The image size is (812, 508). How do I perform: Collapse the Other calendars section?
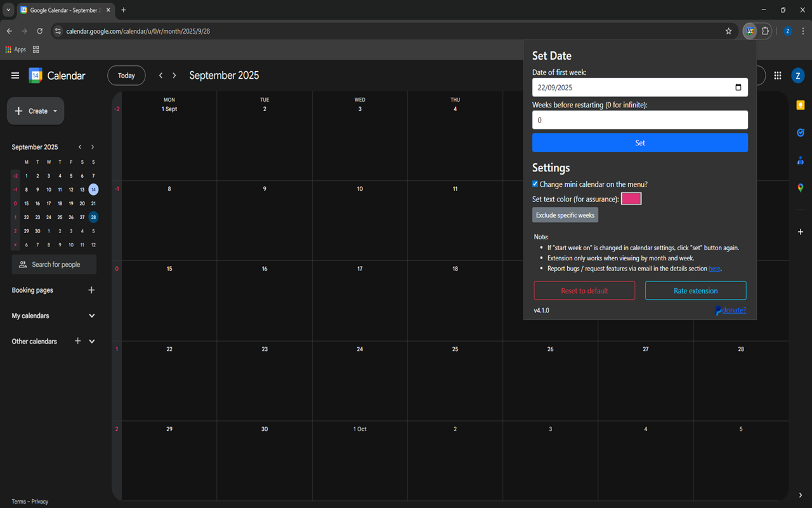[x=92, y=341]
